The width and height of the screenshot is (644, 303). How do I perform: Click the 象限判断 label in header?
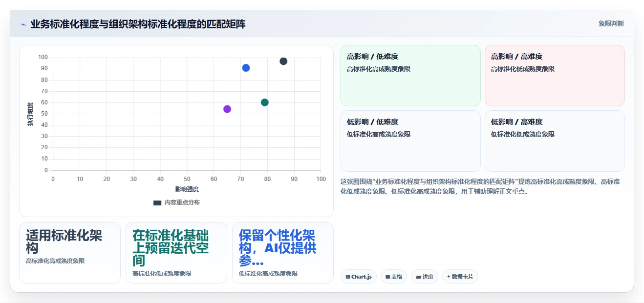[611, 23]
